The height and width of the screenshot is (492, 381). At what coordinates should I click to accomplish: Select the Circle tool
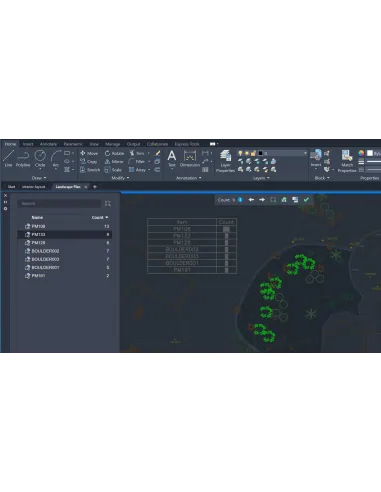[40, 158]
